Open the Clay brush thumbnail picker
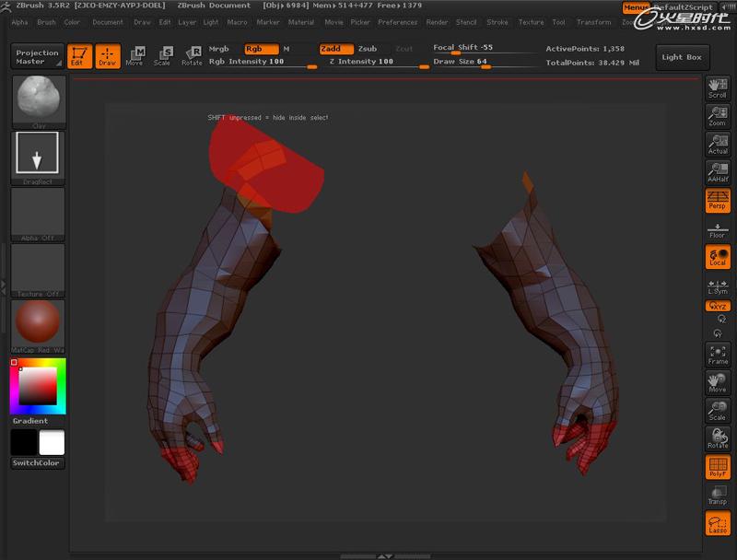Viewport: 737px width, 560px height. tap(39, 102)
